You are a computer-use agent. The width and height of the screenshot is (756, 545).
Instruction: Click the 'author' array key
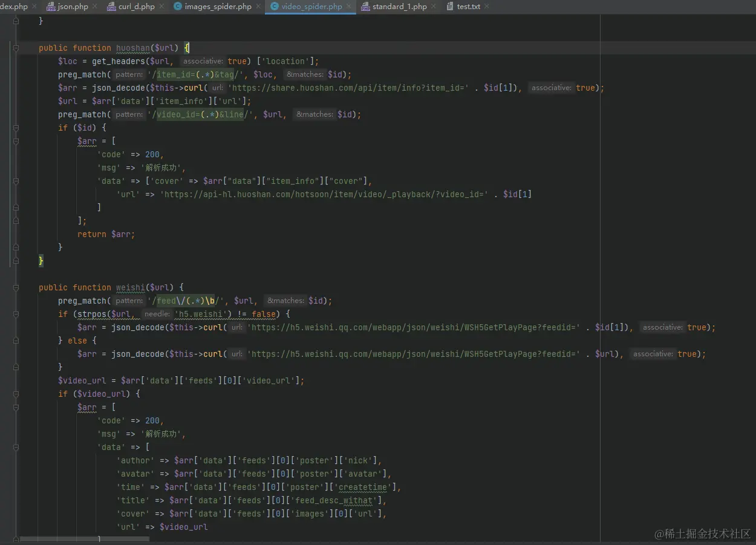point(135,460)
